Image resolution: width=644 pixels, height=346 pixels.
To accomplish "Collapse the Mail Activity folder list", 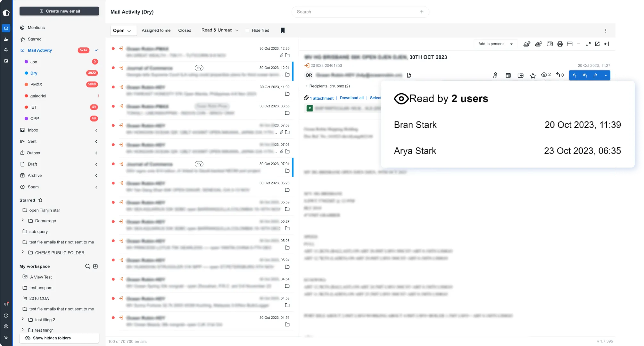I will pos(96,50).
